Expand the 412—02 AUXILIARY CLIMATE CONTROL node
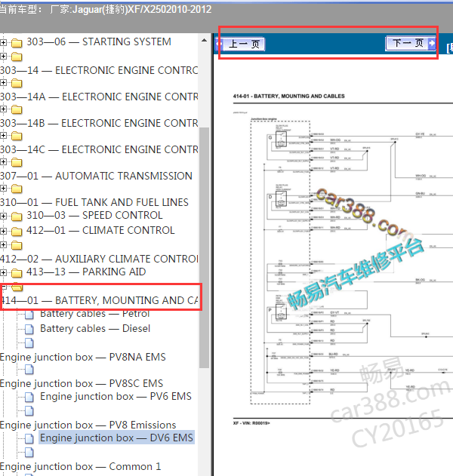Image resolution: width=453 pixels, height=476 pixels. tap(3, 244)
